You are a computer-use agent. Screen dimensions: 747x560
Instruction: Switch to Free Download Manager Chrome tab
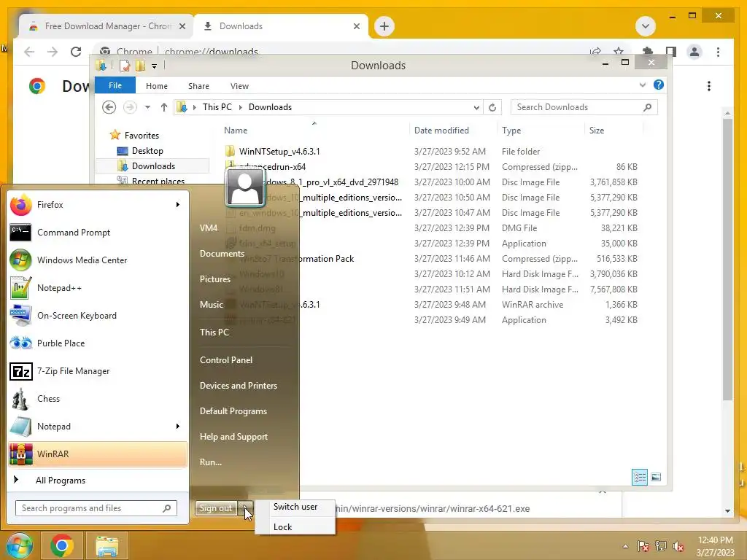tap(106, 26)
